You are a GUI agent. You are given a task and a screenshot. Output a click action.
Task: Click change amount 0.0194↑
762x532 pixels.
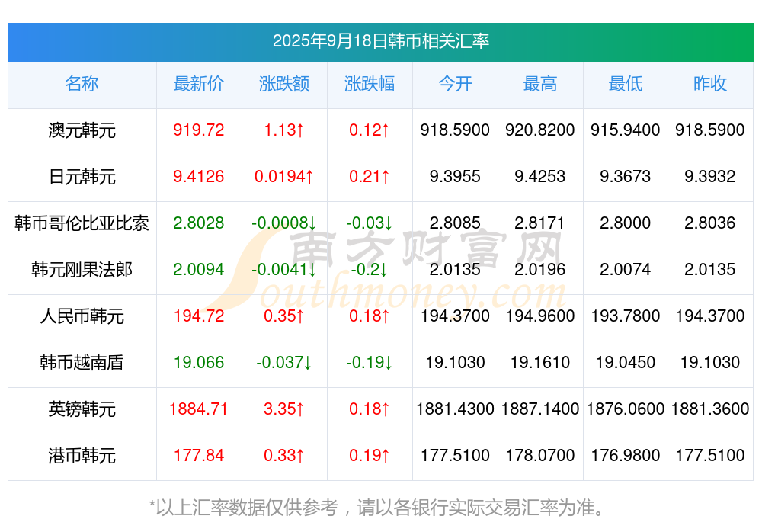point(284,177)
